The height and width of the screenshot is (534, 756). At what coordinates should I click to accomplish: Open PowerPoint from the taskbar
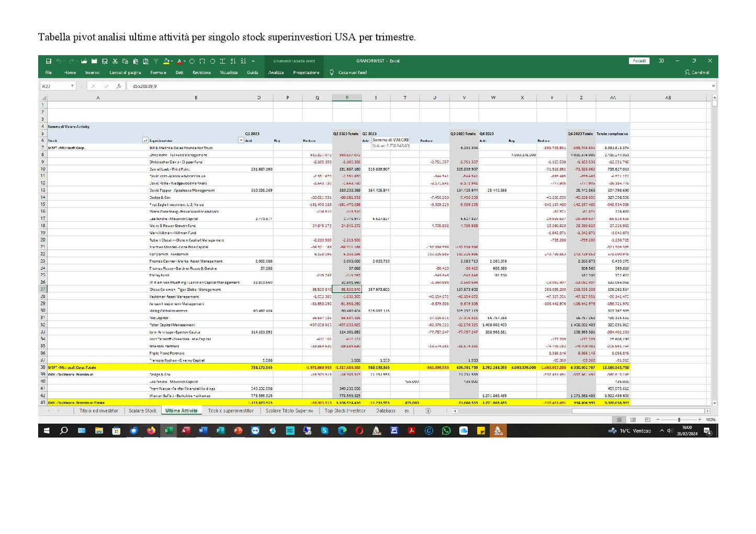238,430
